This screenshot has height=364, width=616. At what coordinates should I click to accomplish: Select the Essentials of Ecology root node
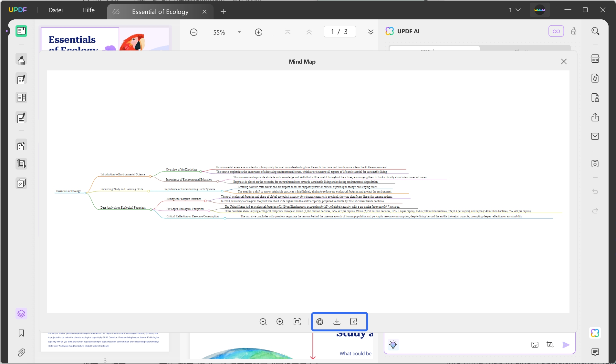pyautogui.click(x=68, y=191)
